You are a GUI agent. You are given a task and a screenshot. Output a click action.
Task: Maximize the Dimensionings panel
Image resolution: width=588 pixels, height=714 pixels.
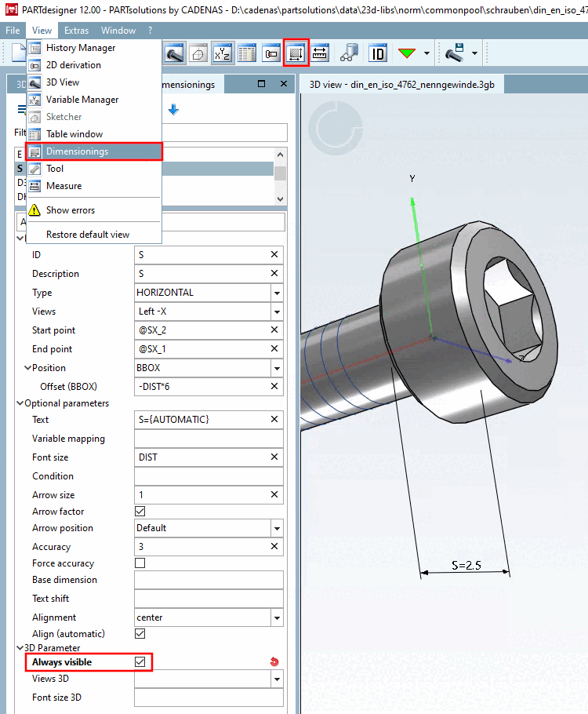pos(261,84)
